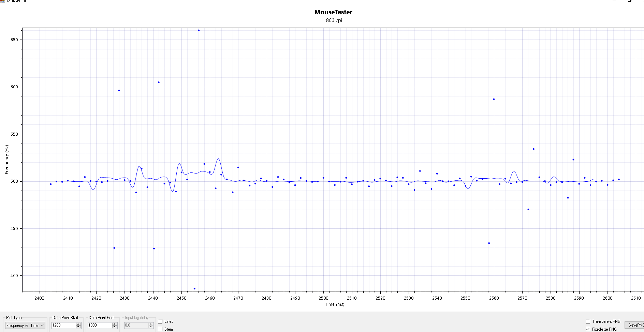Viewport: 644px width, 332px height.
Task: Decrease Data Point End using down arrow
Action: coord(115,327)
